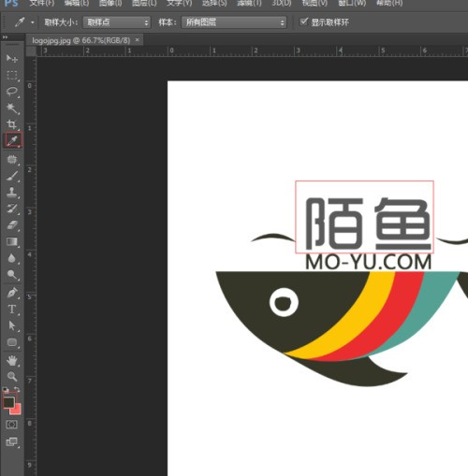The height and width of the screenshot is (476, 468).
Task: Select the Eyedropper tool in toolbar
Action: (12, 140)
